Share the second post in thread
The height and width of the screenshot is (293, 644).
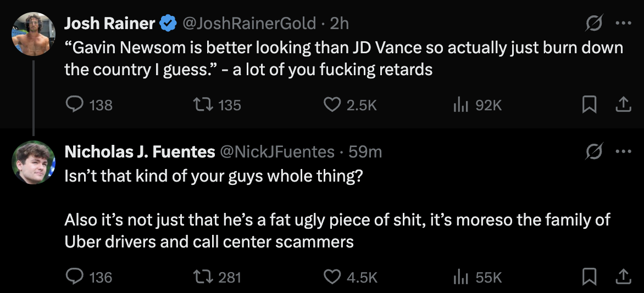tap(623, 277)
